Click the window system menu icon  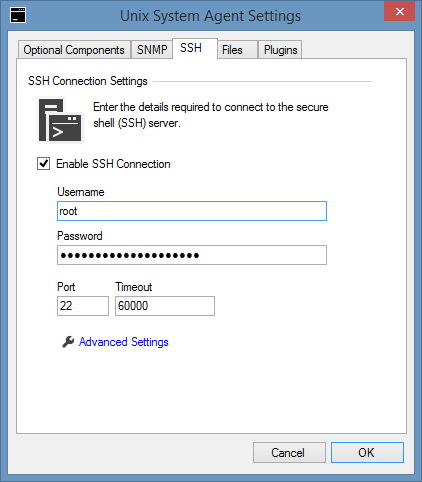[18, 15]
